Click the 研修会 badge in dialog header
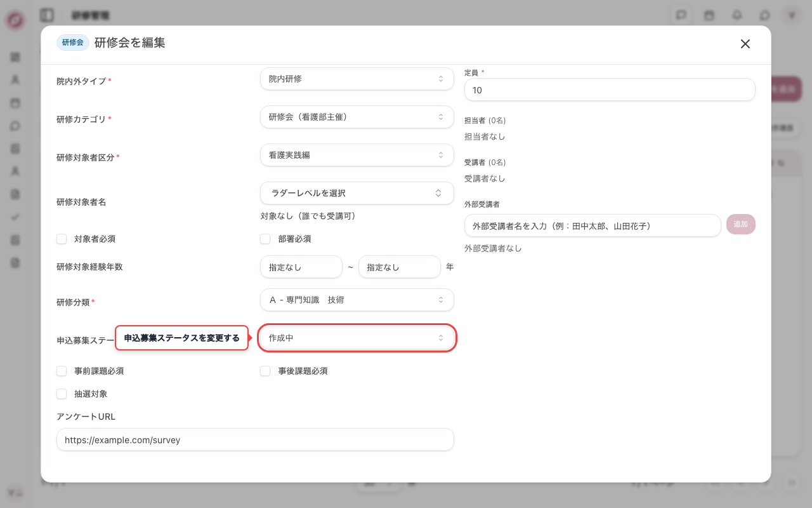Viewport: 812px width, 508px height. pyautogui.click(x=73, y=43)
